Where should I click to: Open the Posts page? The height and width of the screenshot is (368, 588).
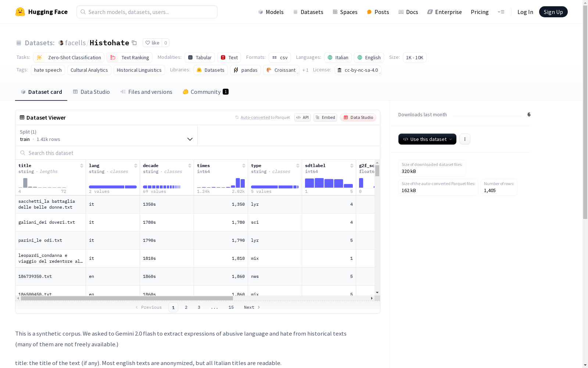378,12
